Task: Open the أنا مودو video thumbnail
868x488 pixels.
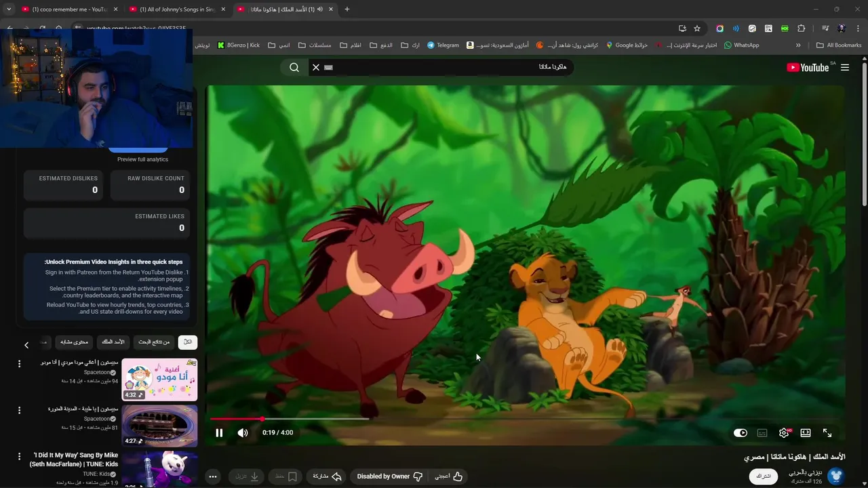Action: (x=159, y=380)
